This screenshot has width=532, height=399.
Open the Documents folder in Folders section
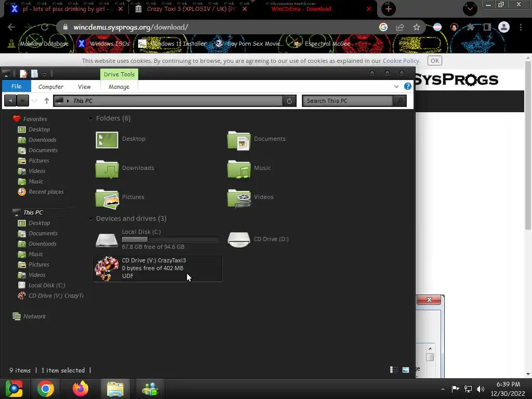(x=257, y=140)
